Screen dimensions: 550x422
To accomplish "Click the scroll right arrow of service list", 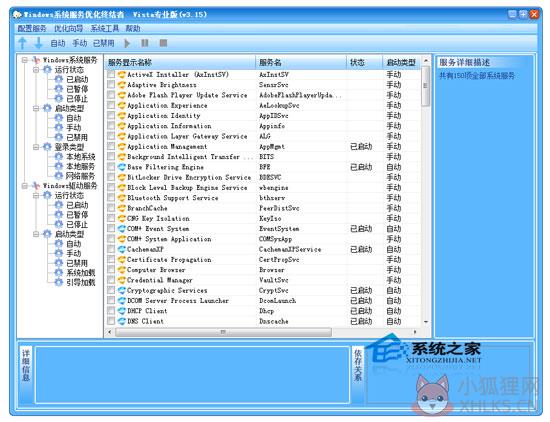I will point(415,332).
